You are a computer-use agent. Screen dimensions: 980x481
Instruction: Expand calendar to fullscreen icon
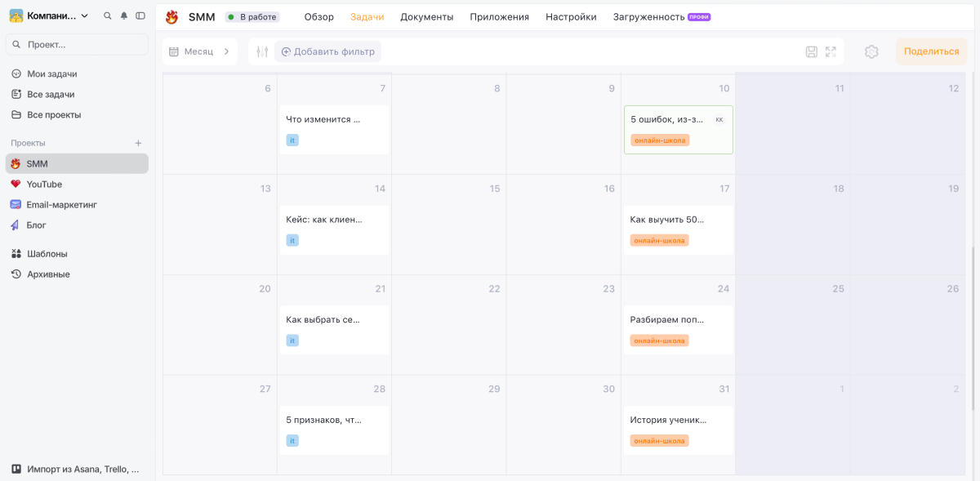click(831, 51)
